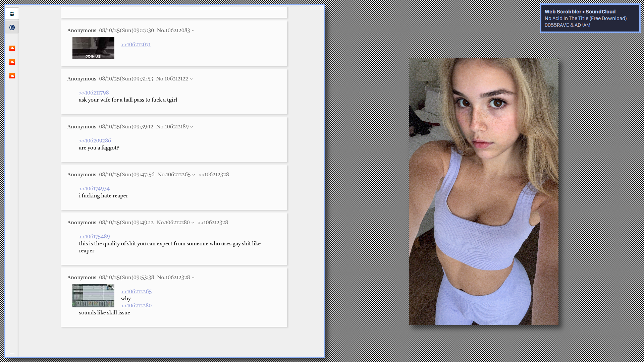Click artist text '0055RAVE & AD†AM'
This screenshot has height=362, width=644.
(x=567, y=25)
